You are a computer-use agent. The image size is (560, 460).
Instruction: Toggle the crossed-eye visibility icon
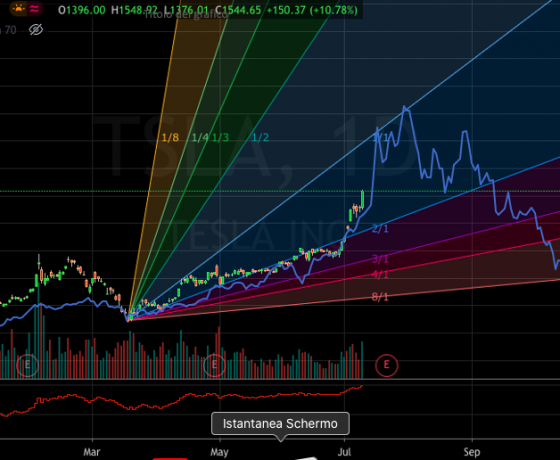[36, 30]
